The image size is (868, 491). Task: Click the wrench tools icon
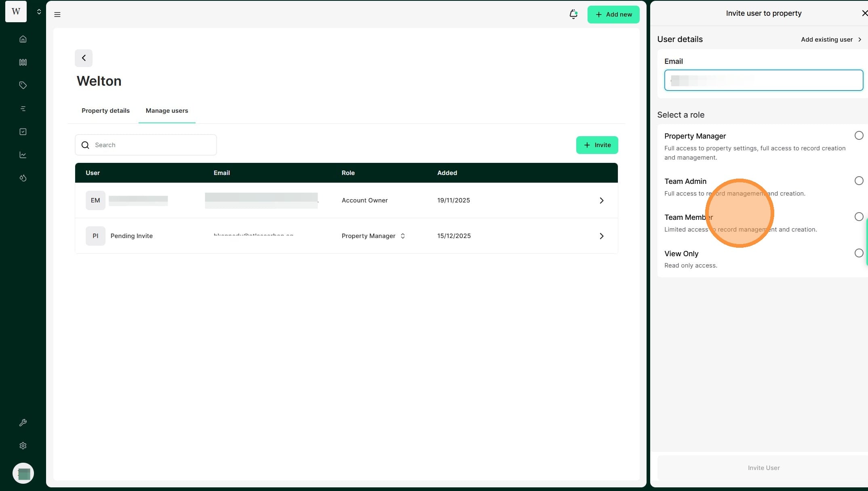click(x=23, y=423)
